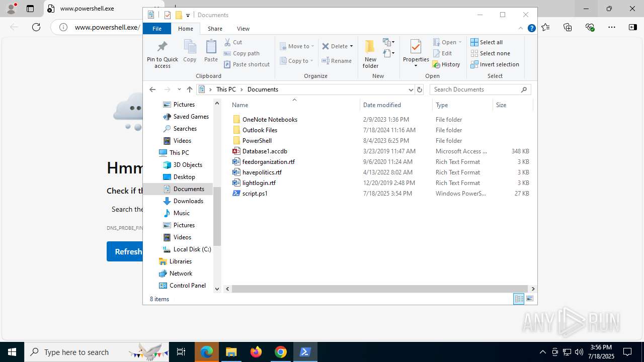The image size is (644, 362).
Task: Open PowerShell from the taskbar
Action: pos(305,352)
